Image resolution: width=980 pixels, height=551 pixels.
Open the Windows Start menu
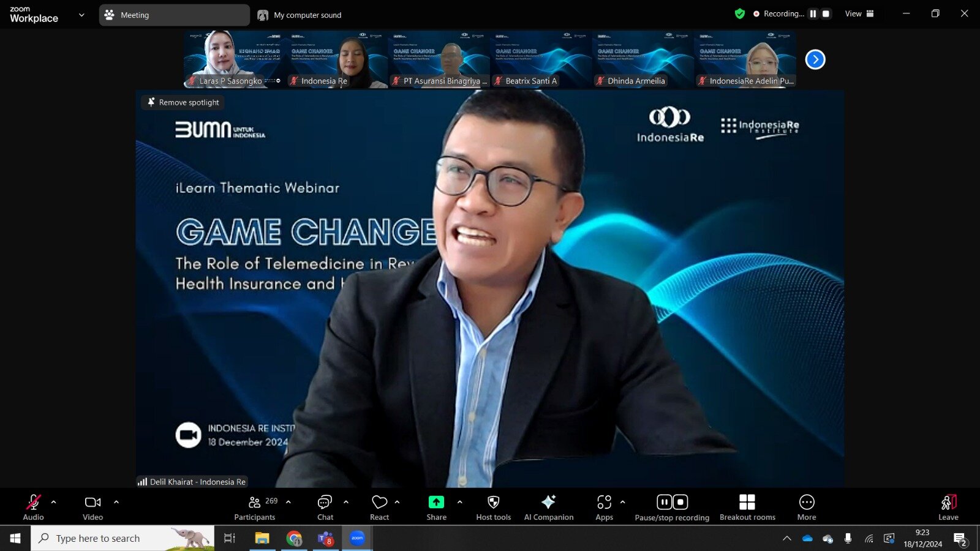pos(15,538)
